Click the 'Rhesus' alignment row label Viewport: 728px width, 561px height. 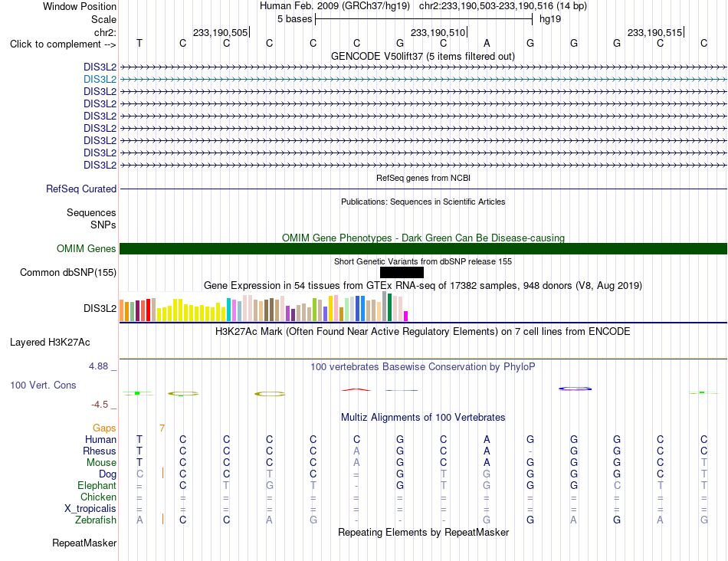tap(100, 451)
